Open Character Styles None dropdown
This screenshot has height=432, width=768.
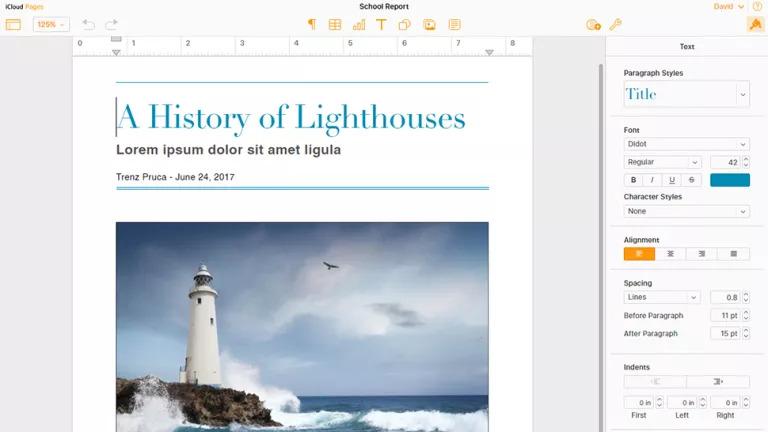click(x=687, y=211)
